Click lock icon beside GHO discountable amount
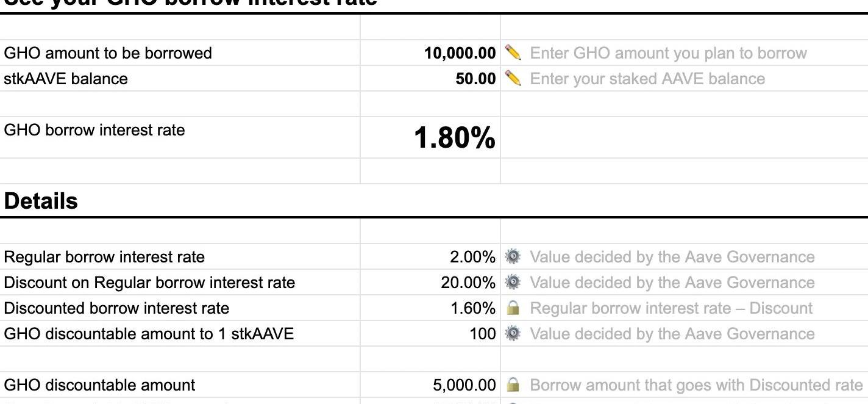868x404 pixels. click(513, 385)
